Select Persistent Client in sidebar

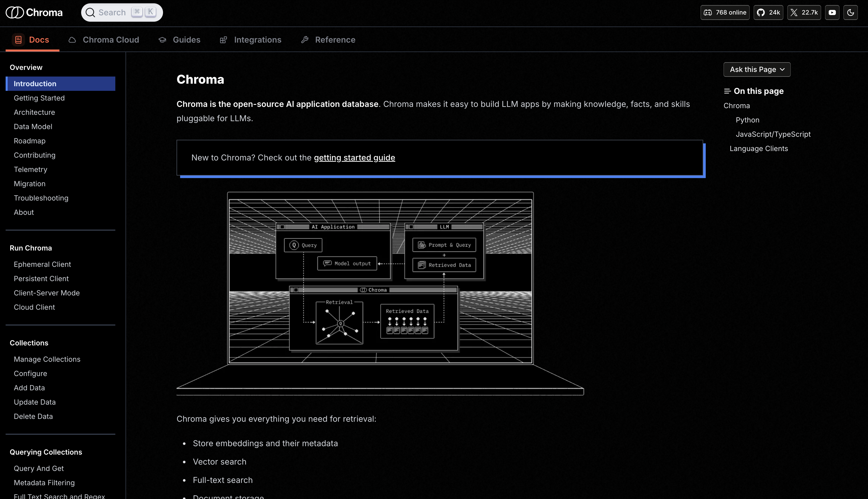(41, 279)
